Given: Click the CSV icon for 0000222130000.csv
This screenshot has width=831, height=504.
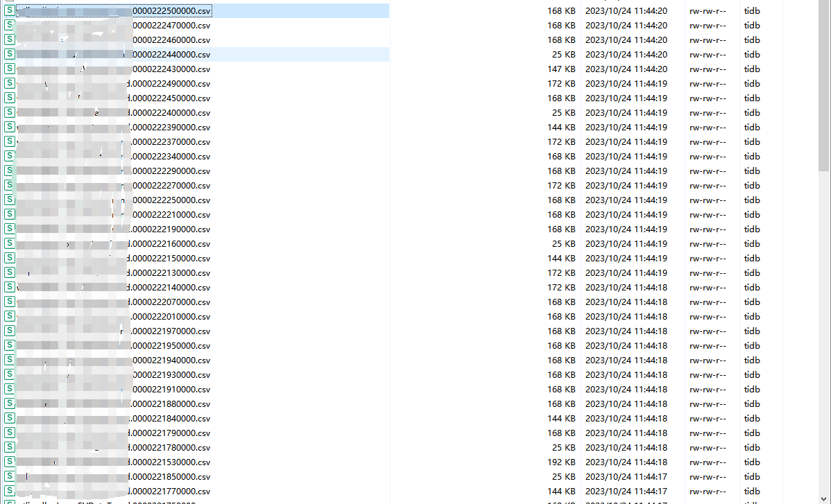Looking at the screenshot, I should 10,272.
